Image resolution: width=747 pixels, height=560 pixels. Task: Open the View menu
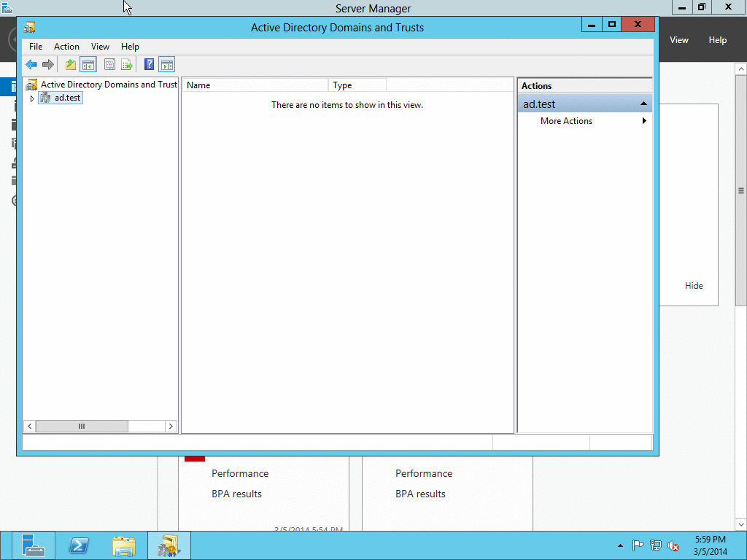point(100,46)
